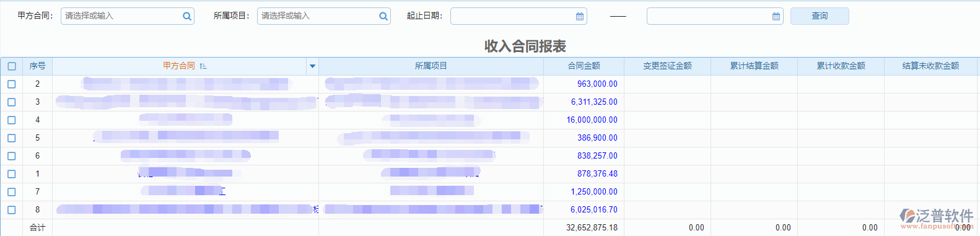Image resolution: width=980 pixels, height=236 pixels.
Task: Click the 结算未收款金额 column header
Action: [x=931, y=66]
